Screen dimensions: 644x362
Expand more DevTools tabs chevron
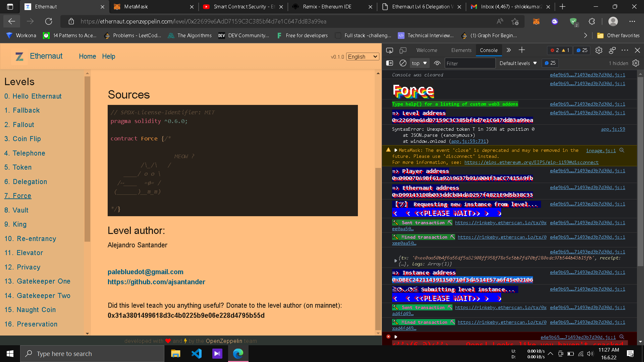[508, 50]
